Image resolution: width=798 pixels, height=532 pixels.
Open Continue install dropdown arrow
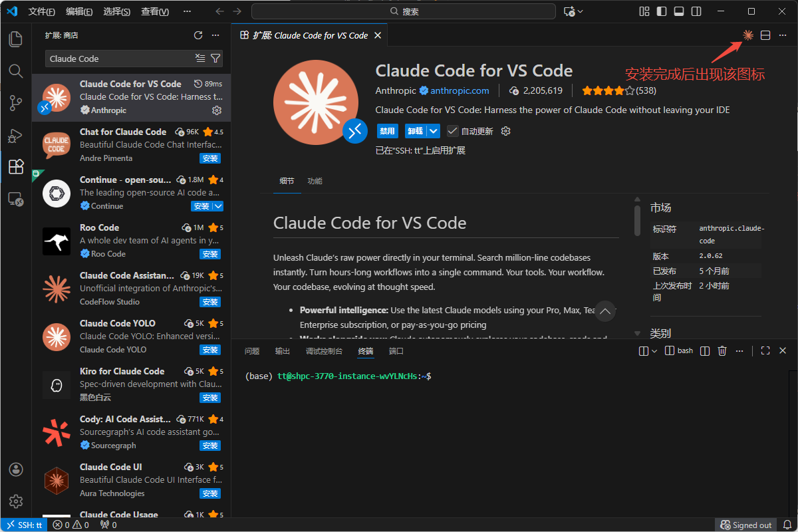coord(217,206)
